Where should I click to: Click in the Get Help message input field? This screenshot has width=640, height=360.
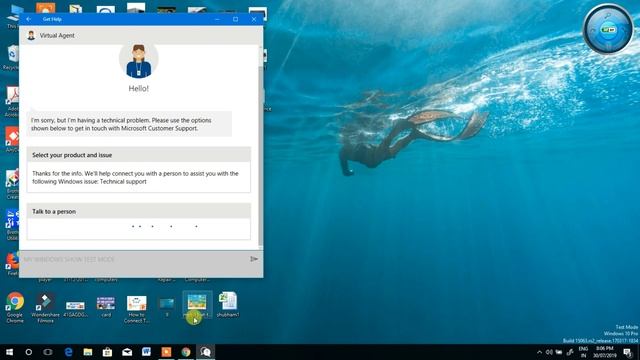134,260
